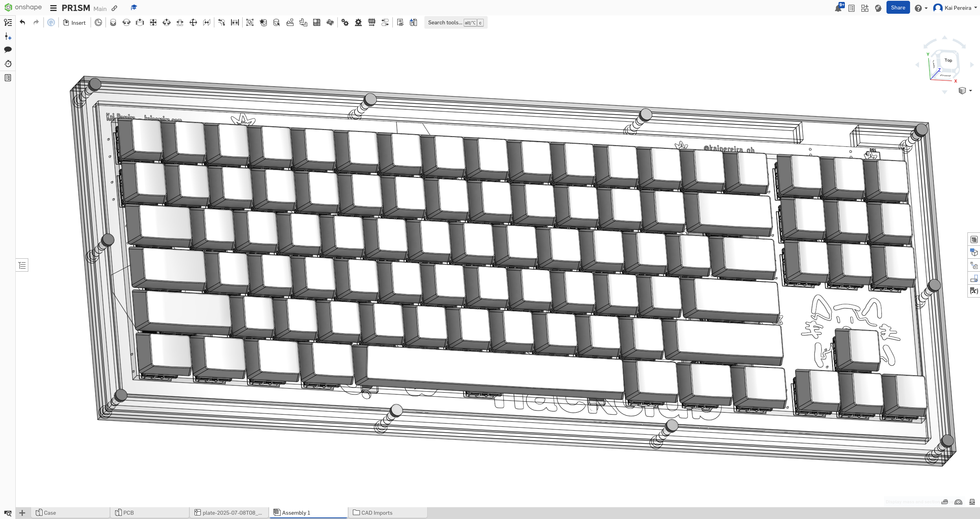Open mass properties icon at bottom right
The height and width of the screenshot is (519, 980).
[972, 502]
